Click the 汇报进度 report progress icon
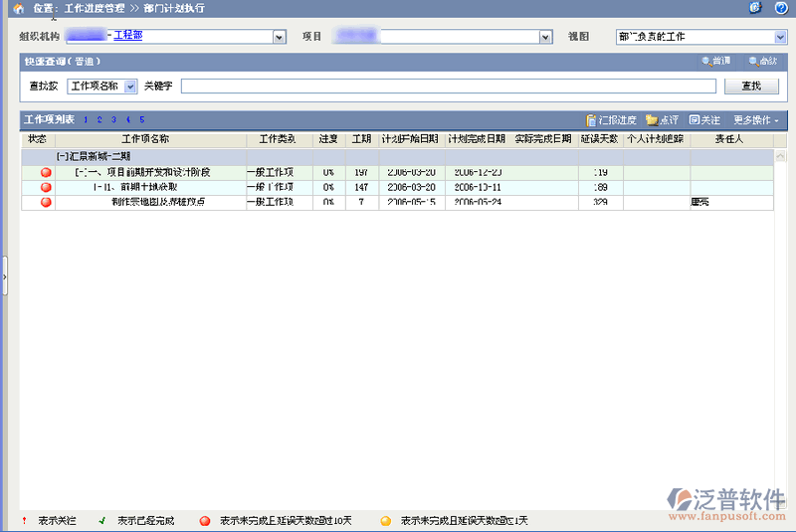The image size is (796, 532). click(x=591, y=120)
